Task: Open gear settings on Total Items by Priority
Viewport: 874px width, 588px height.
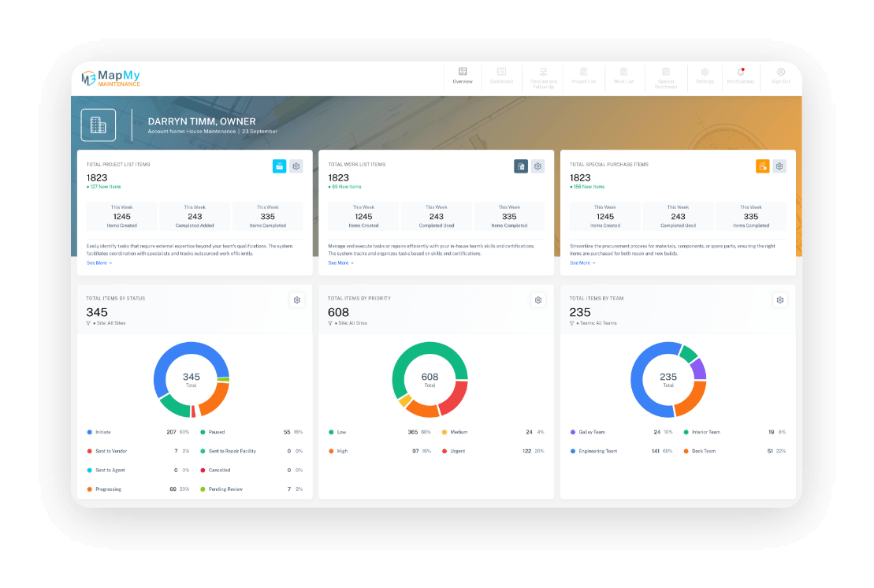Action: (x=538, y=300)
